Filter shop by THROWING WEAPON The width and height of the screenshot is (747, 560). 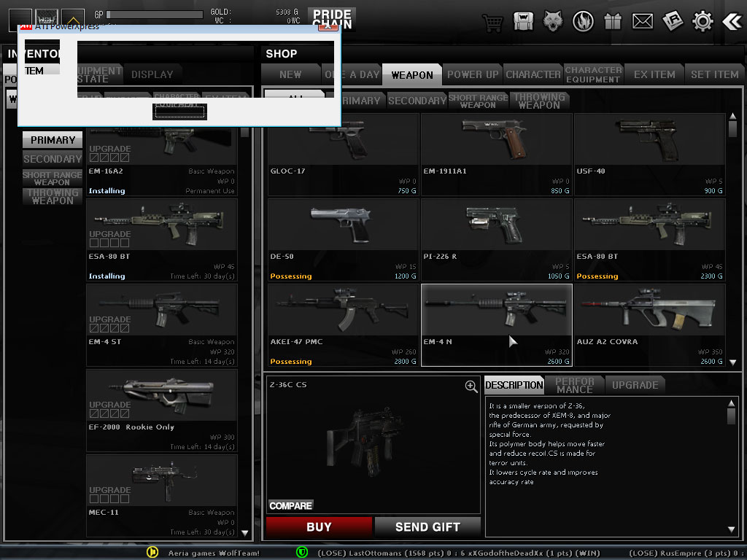tap(539, 101)
